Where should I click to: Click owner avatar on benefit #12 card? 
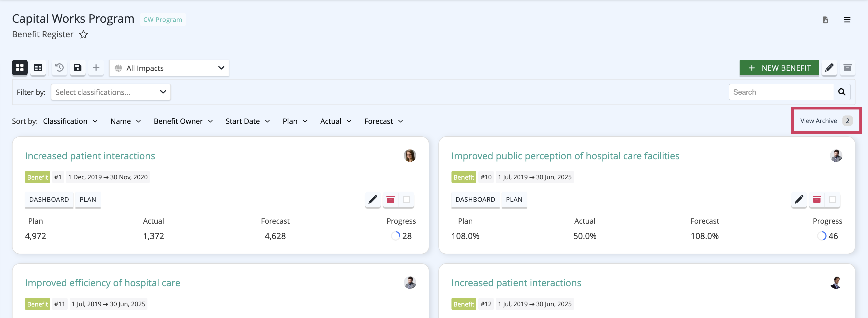836,283
